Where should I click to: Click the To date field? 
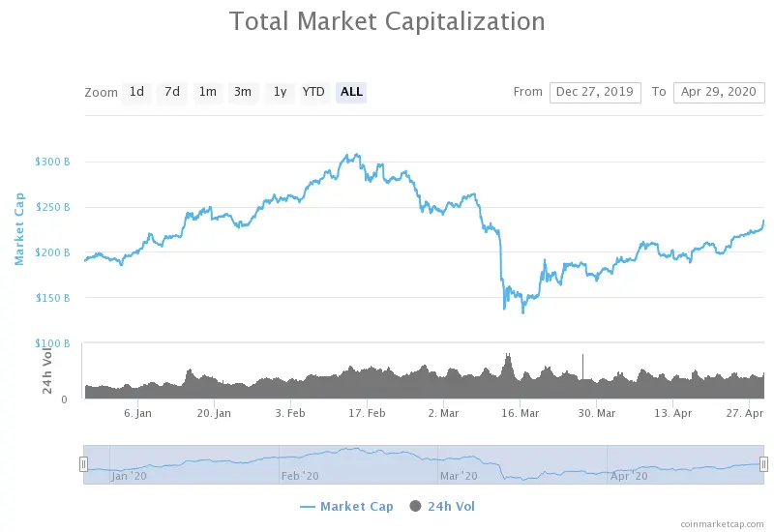tap(719, 92)
